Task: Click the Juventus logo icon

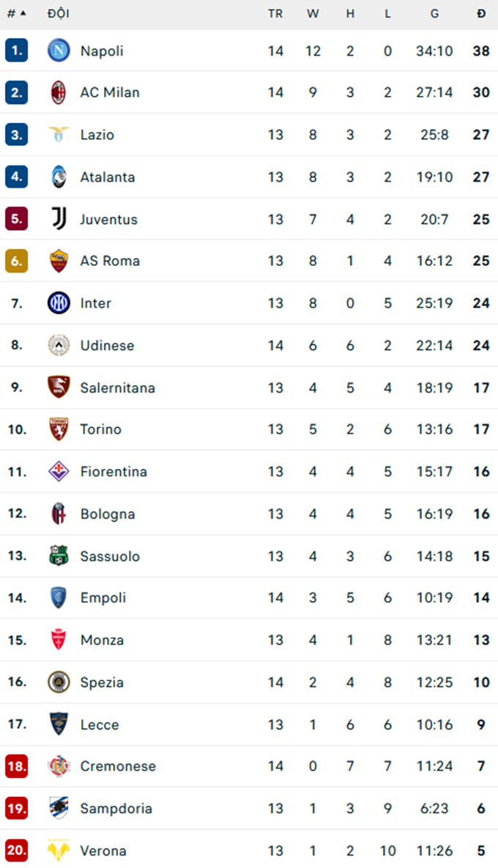Action: pos(59,218)
